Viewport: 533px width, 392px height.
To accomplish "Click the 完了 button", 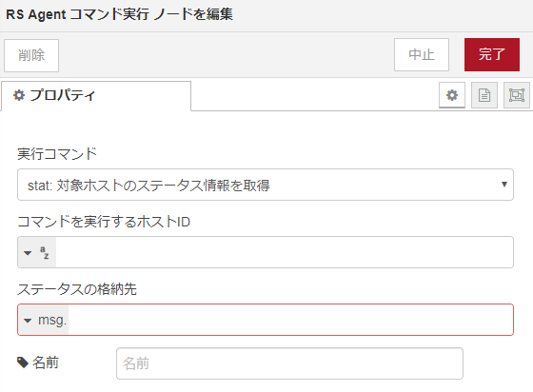I will (x=492, y=54).
